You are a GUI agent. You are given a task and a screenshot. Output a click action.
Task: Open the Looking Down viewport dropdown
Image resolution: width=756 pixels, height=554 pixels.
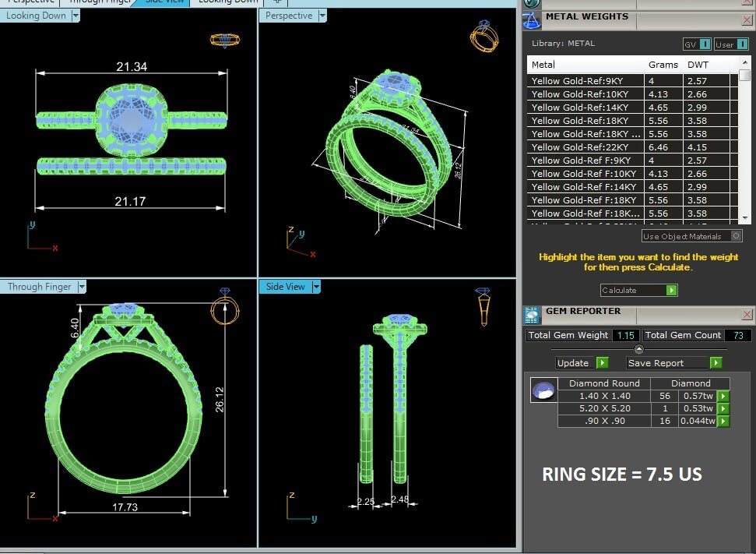coord(74,16)
